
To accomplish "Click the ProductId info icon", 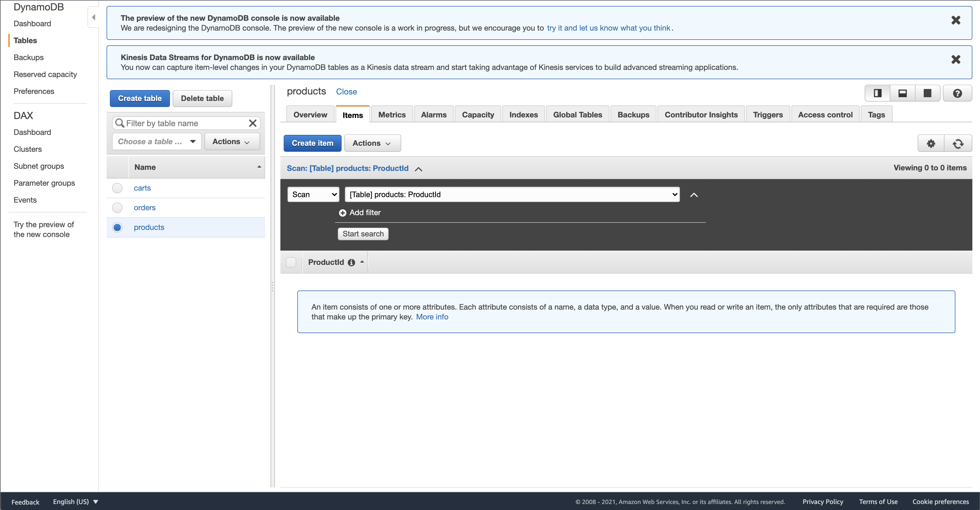I will 351,263.
